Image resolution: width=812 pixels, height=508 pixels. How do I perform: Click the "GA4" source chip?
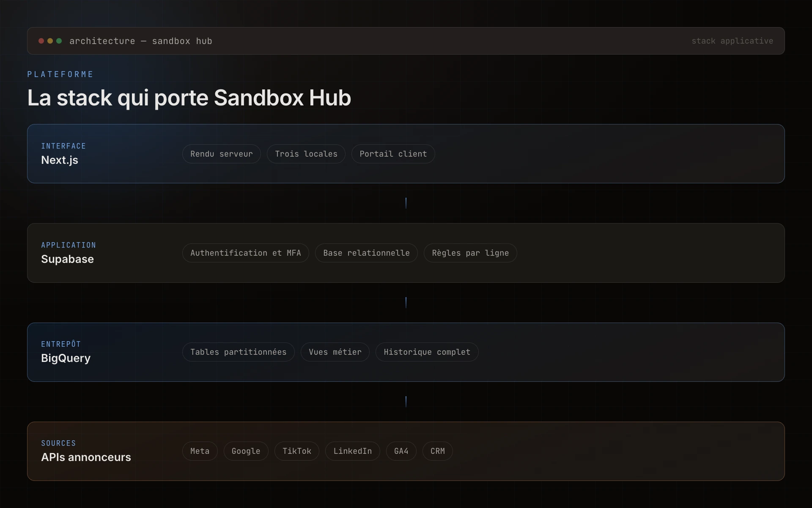point(401,451)
